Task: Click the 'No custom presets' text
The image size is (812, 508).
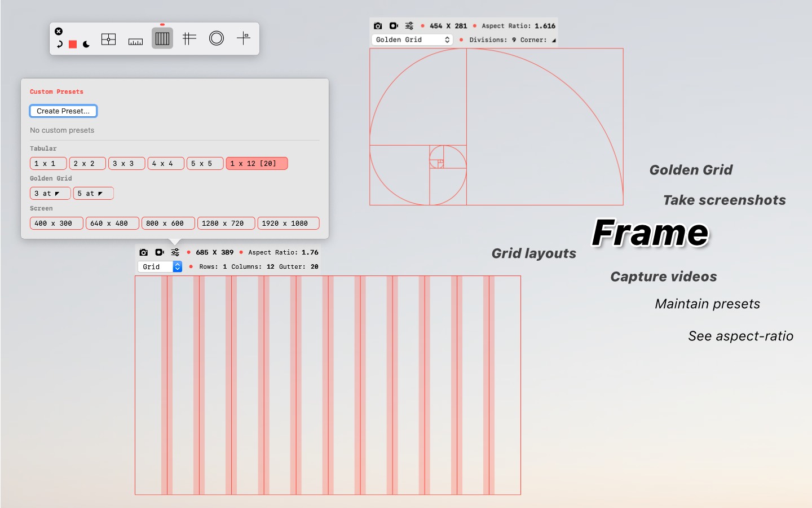Action: tap(62, 130)
